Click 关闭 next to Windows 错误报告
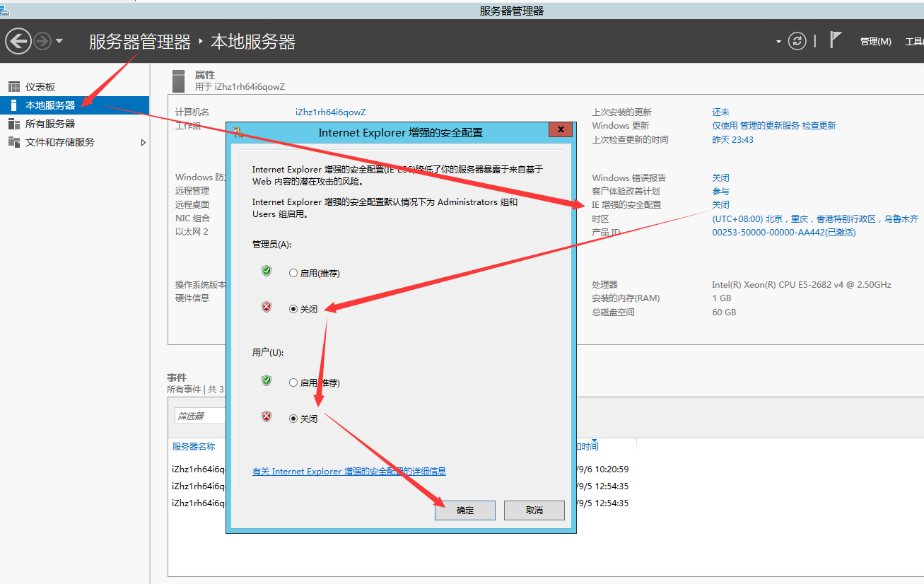Image resolution: width=924 pixels, height=584 pixels. 720,178
